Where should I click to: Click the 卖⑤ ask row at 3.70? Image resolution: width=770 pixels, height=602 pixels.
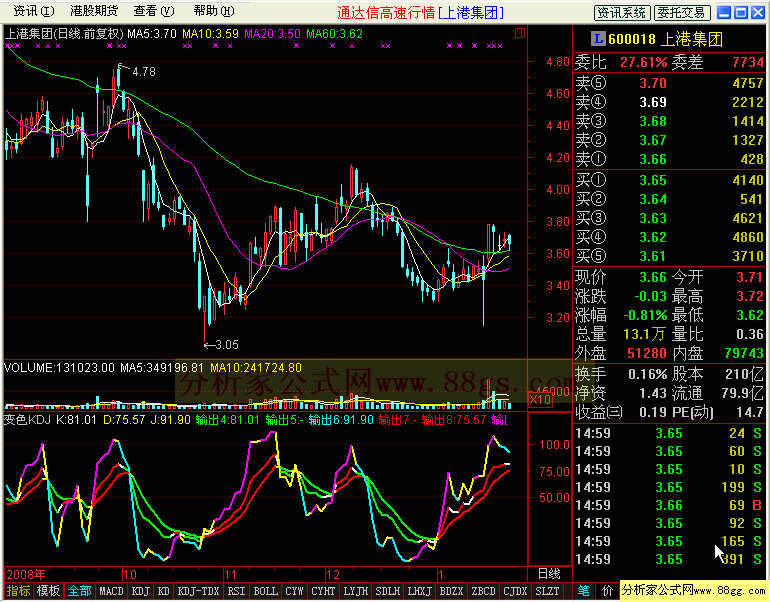point(669,83)
